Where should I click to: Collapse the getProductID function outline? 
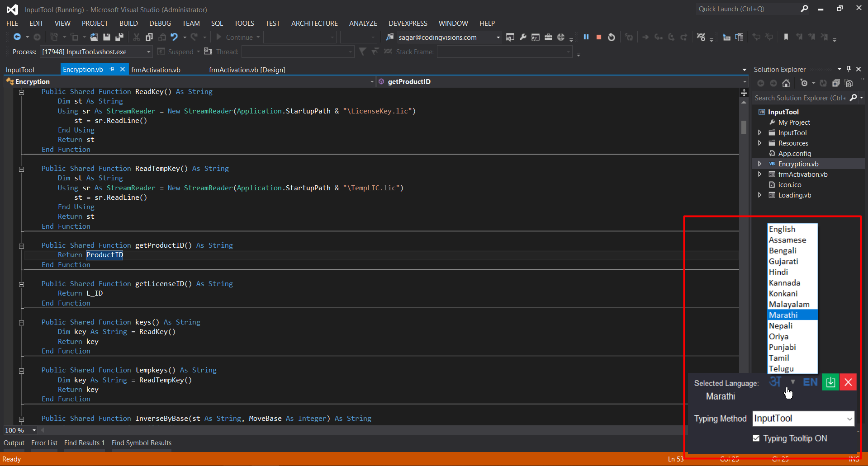coord(21,246)
